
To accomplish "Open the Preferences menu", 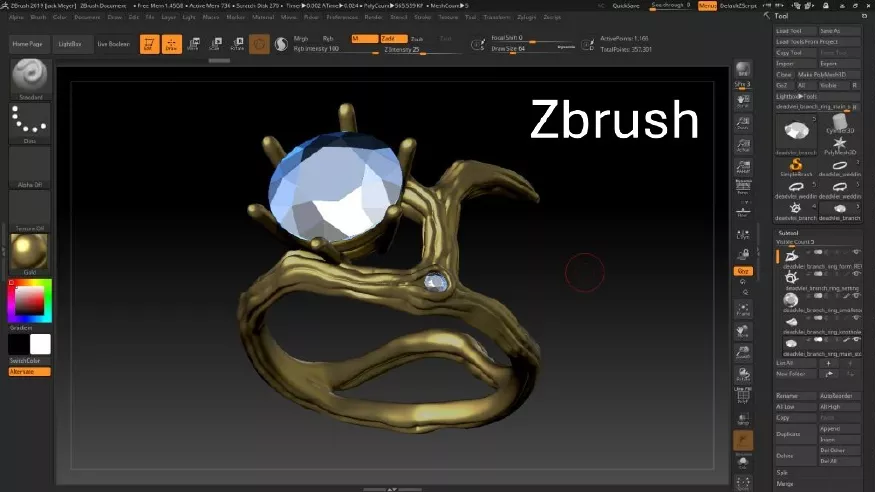I will 342,17.
